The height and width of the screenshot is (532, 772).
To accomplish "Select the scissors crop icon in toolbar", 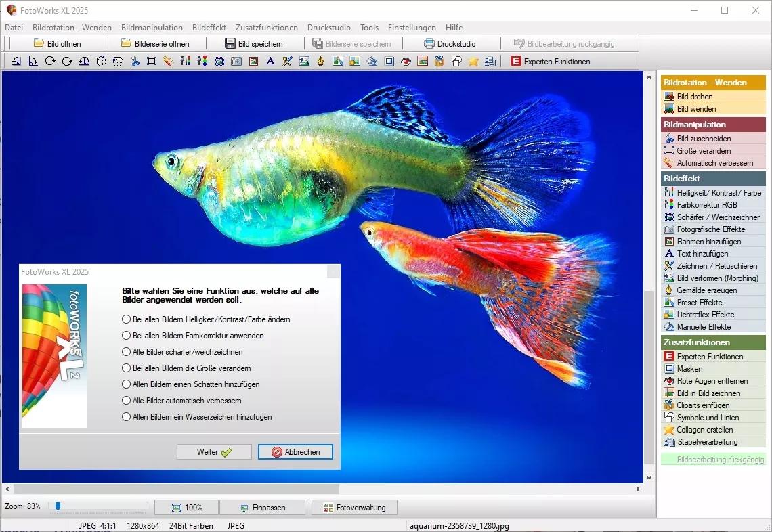I will coord(135,62).
